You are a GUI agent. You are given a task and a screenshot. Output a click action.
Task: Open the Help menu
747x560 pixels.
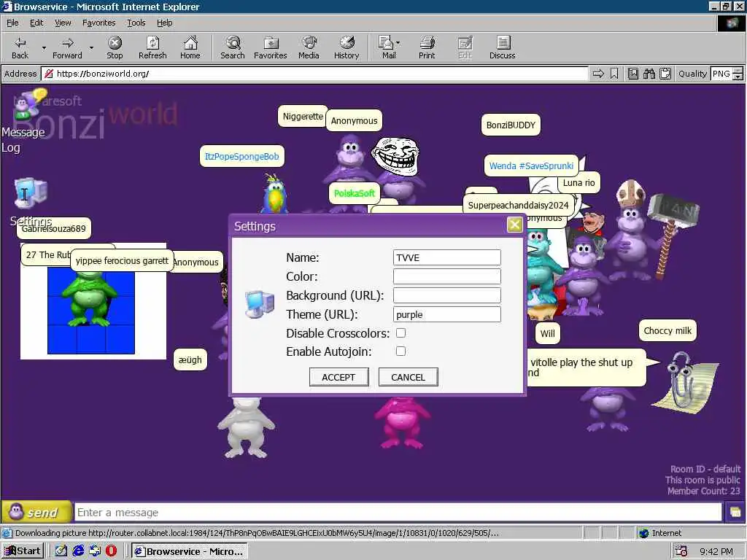(164, 23)
